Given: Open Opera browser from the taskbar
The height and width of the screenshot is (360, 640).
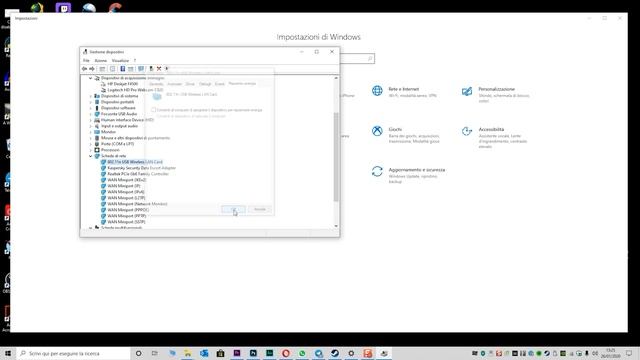Looking at the screenshot, I should [286, 353].
